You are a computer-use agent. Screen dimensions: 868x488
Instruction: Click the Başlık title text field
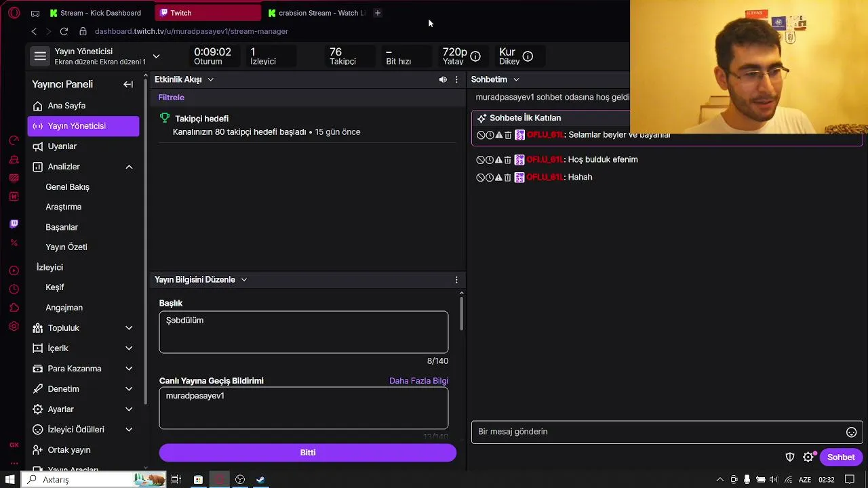coord(304,332)
